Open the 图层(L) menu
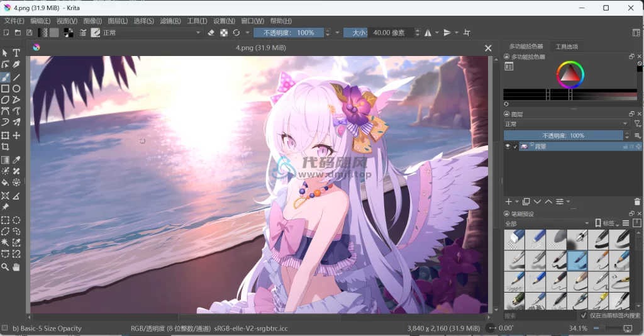Screen dimensions: 644x336 [118, 21]
